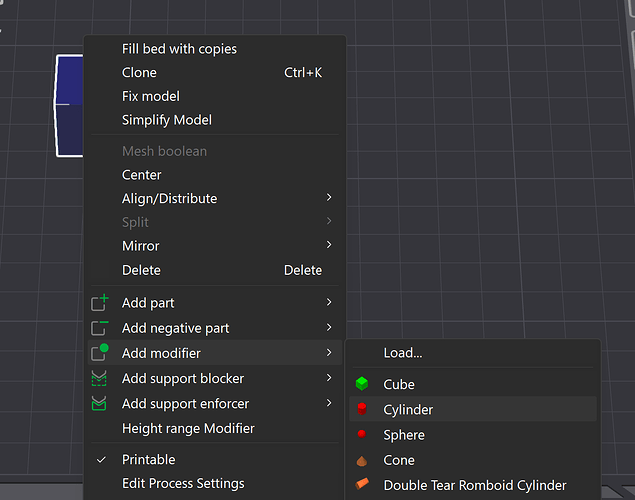Select Clone from the context menu
The width and height of the screenshot is (635, 500).
point(215,72)
